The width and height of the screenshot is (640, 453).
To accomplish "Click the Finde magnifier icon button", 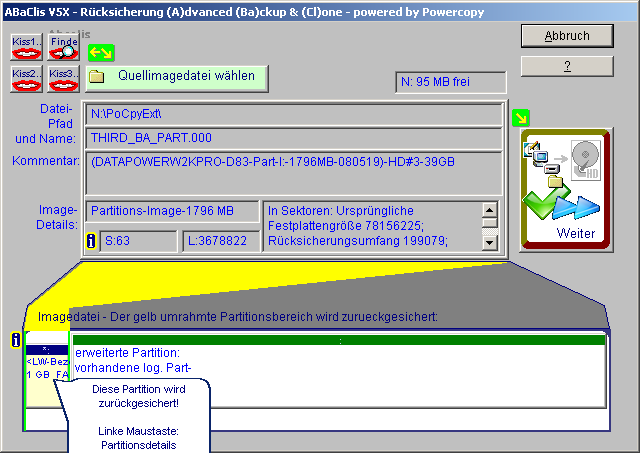I will [63, 47].
